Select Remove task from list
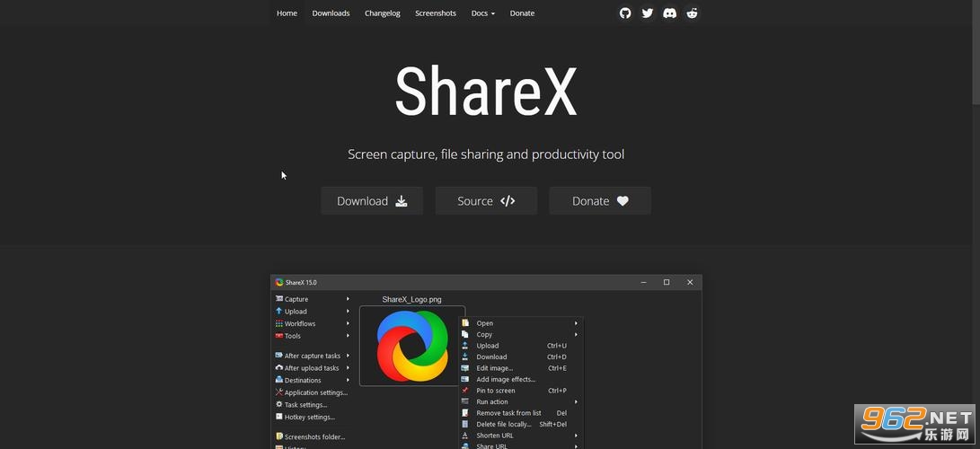 click(x=521, y=413)
